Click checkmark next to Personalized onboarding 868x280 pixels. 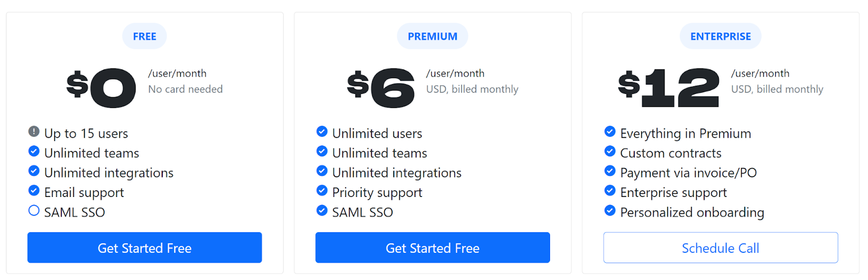[x=610, y=211]
